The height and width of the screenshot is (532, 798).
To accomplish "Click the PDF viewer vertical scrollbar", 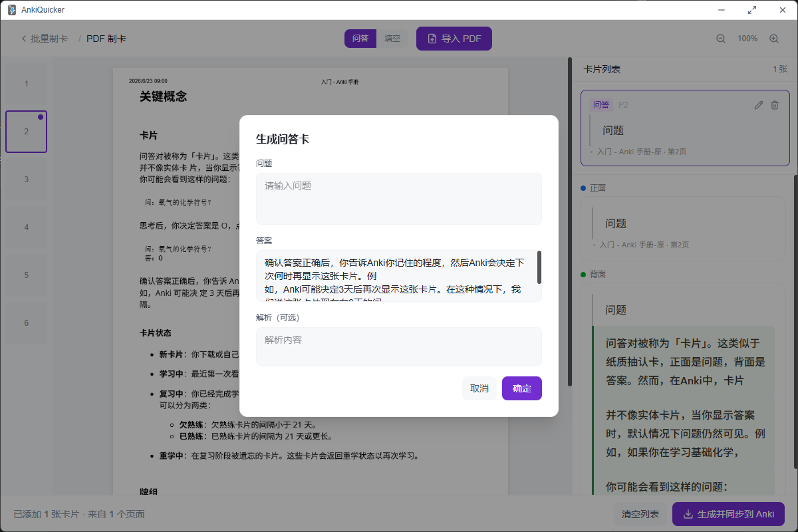I will click(569, 221).
